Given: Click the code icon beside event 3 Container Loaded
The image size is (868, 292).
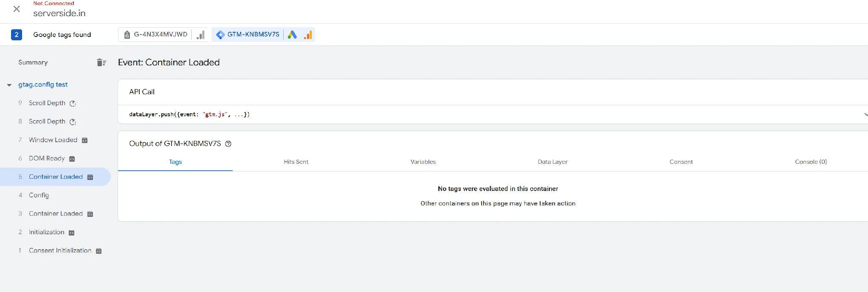Looking at the screenshot, I should 90,214.
